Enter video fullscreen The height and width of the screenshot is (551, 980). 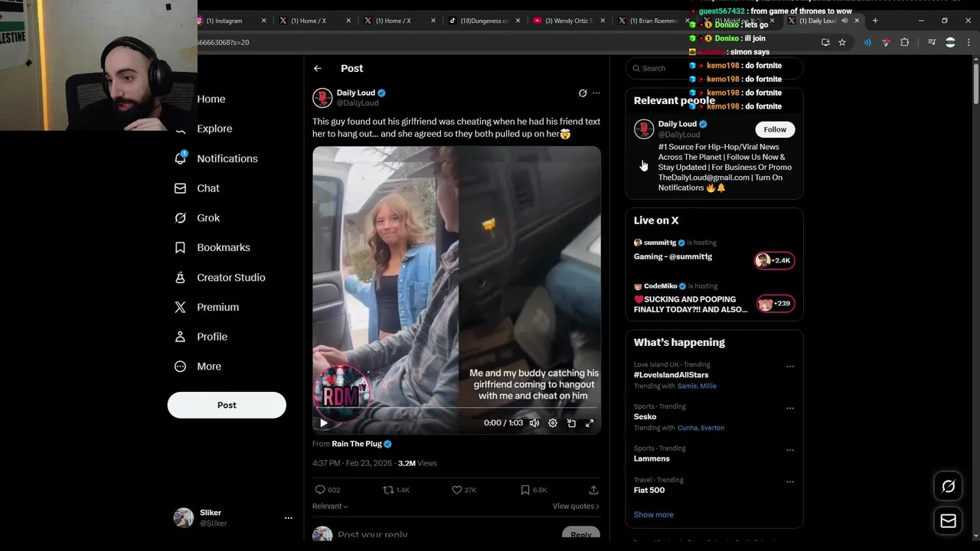[x=590, y=422]
